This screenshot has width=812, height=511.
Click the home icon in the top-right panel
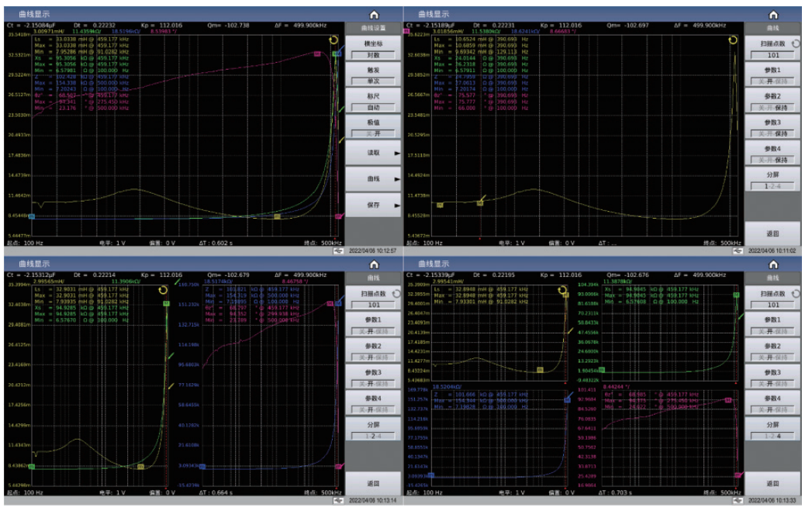[773, 15]
